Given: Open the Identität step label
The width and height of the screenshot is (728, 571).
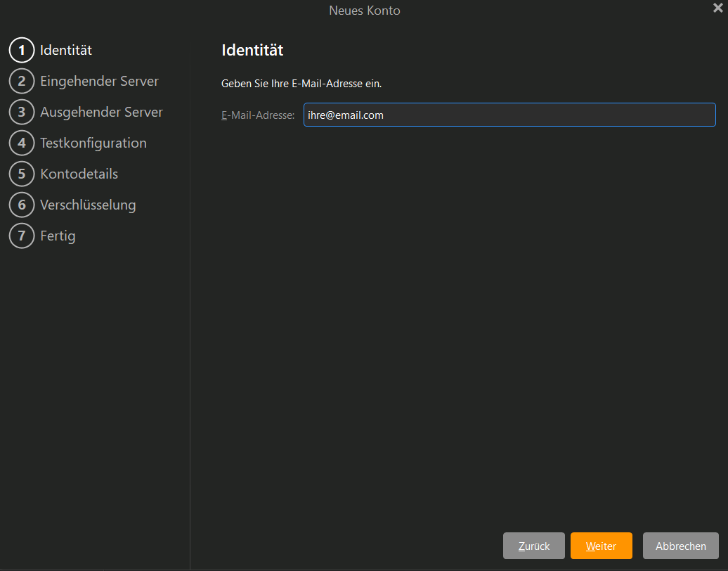Looking at the screenshot, I should [66, 51].
